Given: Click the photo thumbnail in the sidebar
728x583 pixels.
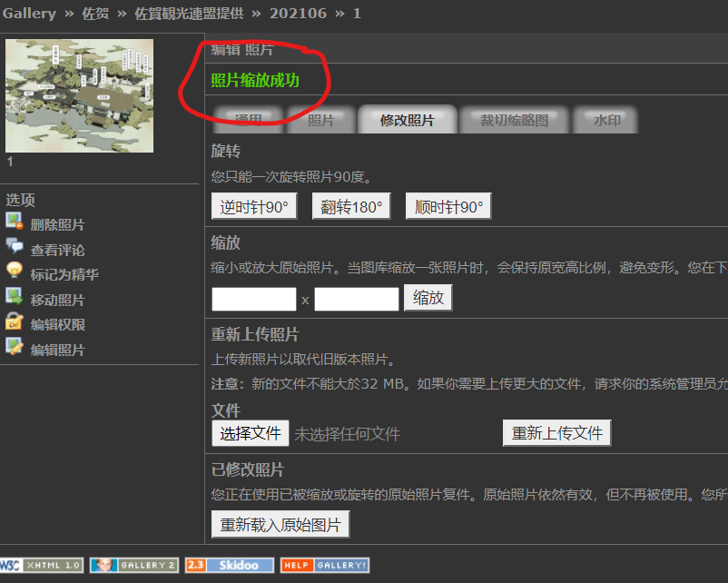Looking at the screenshot, I should (x=80, y=95).
